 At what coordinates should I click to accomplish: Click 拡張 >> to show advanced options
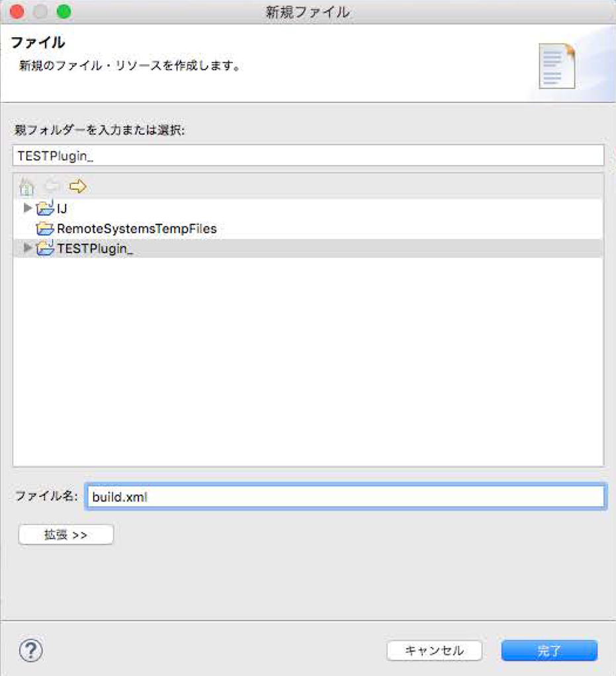click(x=66, y=534)
